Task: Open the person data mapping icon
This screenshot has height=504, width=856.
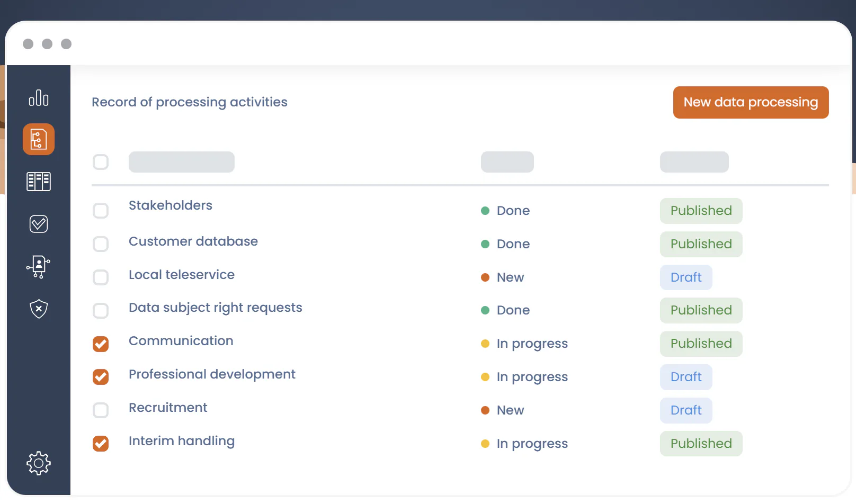Action: pyautogui.click(x=39, y=267)
